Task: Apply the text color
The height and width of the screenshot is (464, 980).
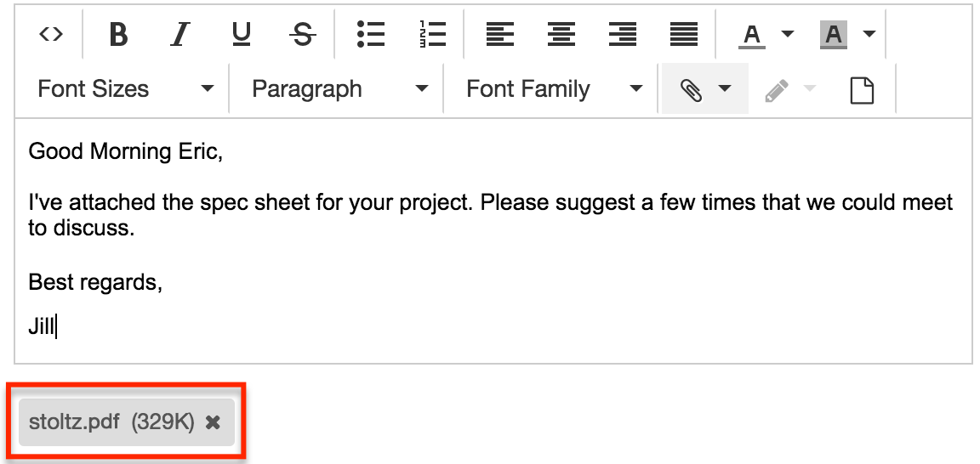Action: pos(751,34)
